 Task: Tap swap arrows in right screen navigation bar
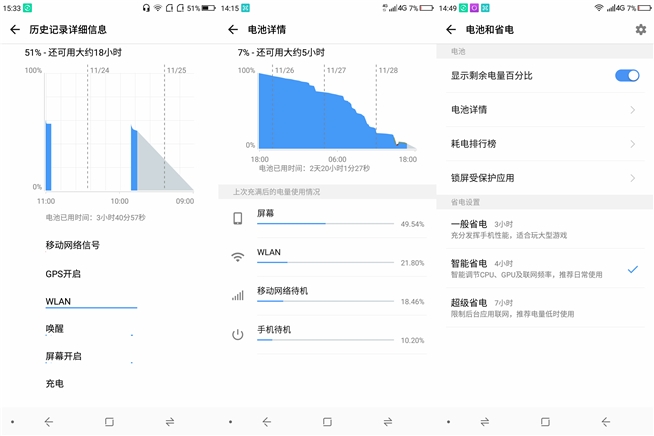485,422
